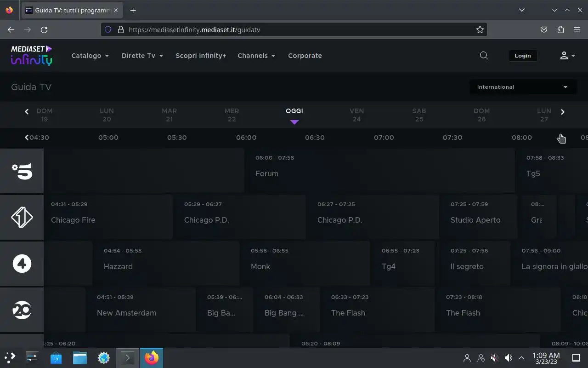
Task: Go to previous days with left arrow
Action: [x=27, y=111]
